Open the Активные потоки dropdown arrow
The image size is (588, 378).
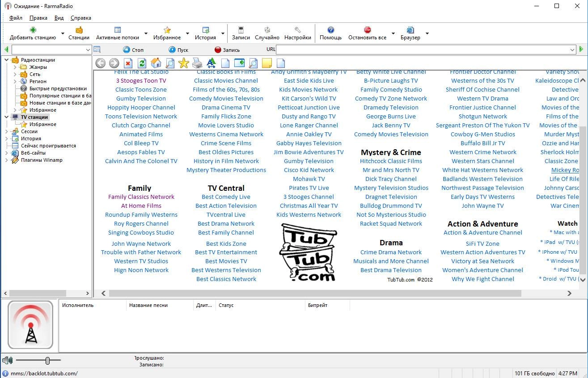tap(146, 34)
